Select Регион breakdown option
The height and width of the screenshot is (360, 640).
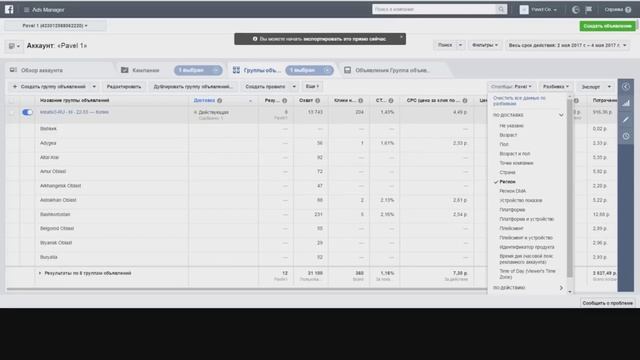tap(507, 182)
